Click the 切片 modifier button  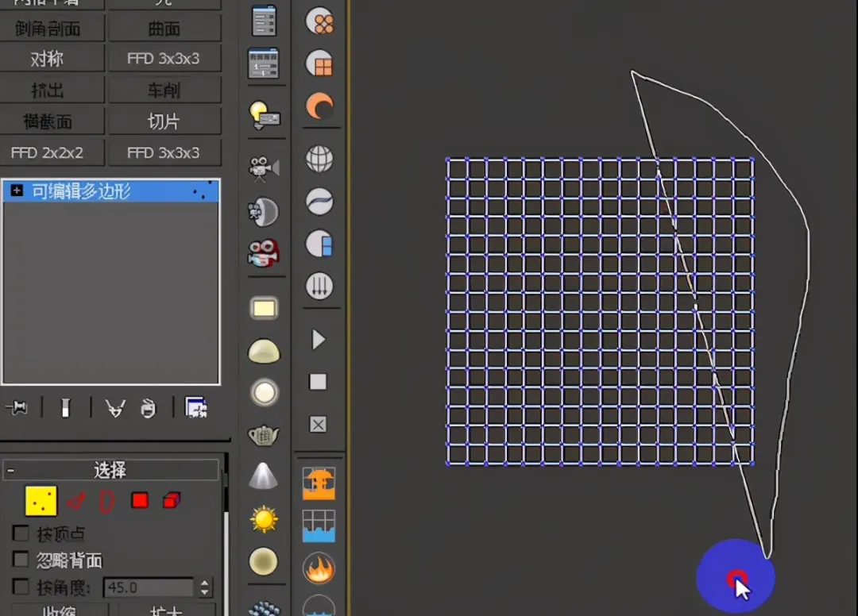(164, 121)
